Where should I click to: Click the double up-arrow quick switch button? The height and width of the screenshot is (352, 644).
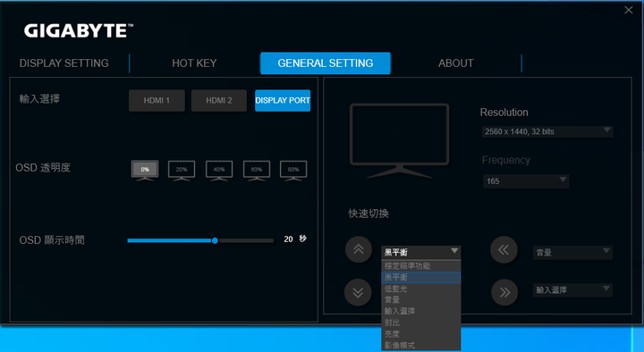coord(359,249)
